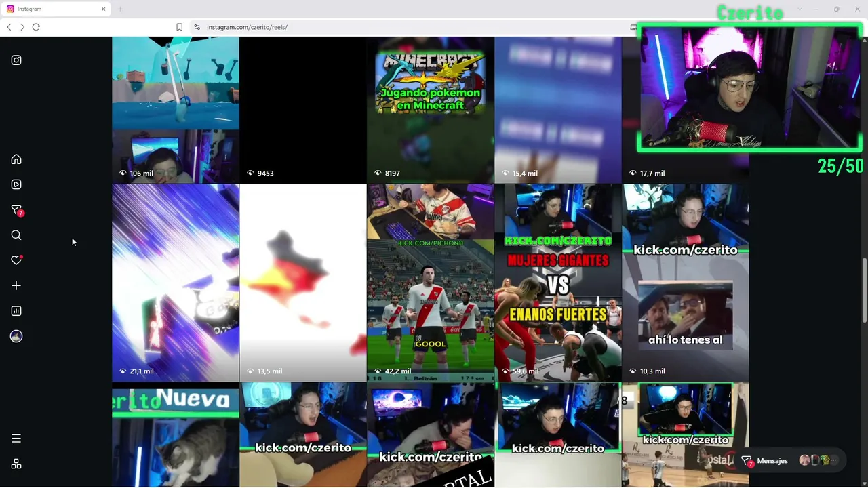Image resolution: width=868 pixels, height=488 pixels.
Task: Open the reel with 106 mil views
Action: pyautogui.click(x=176, y=110)
